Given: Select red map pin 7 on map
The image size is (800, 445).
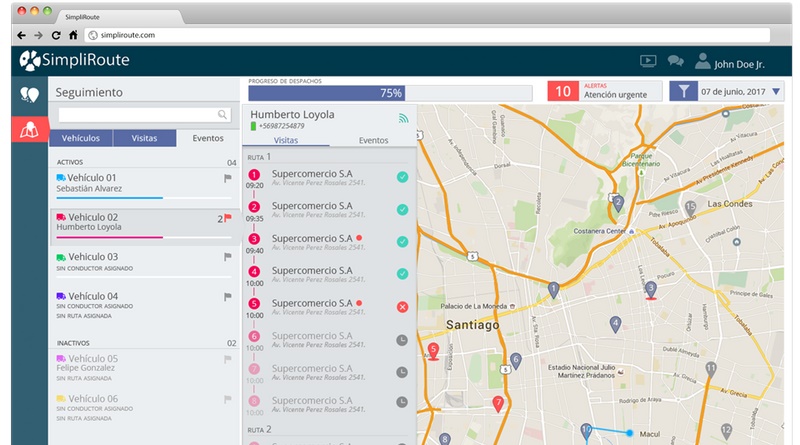Looking at the screenshot, I should (498, 403).
